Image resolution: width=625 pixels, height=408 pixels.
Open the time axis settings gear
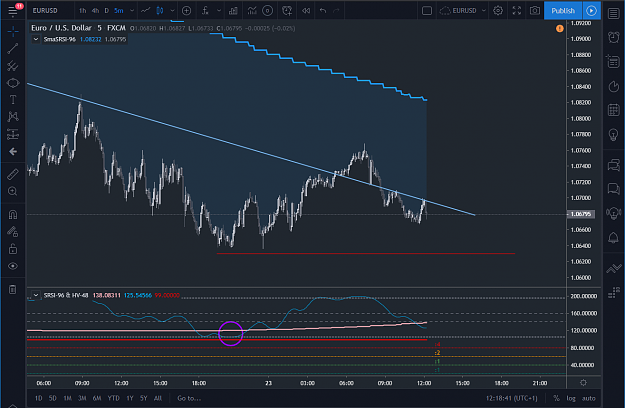click(x=583, y=382)
